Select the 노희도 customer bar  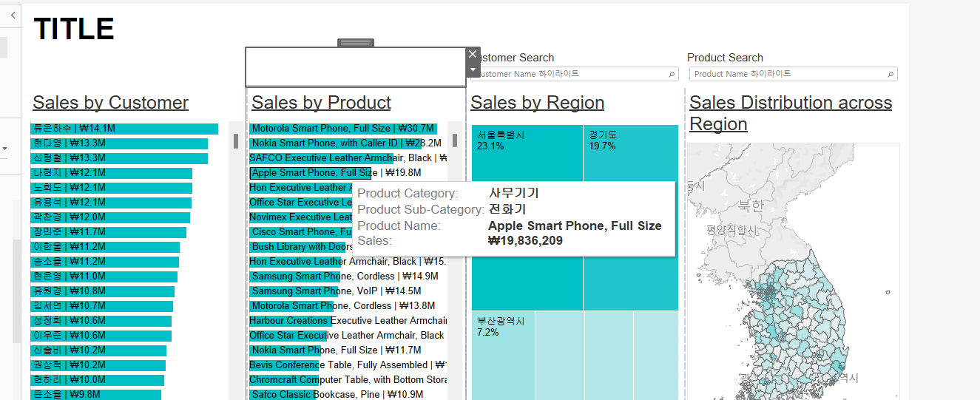click(111, 188)
